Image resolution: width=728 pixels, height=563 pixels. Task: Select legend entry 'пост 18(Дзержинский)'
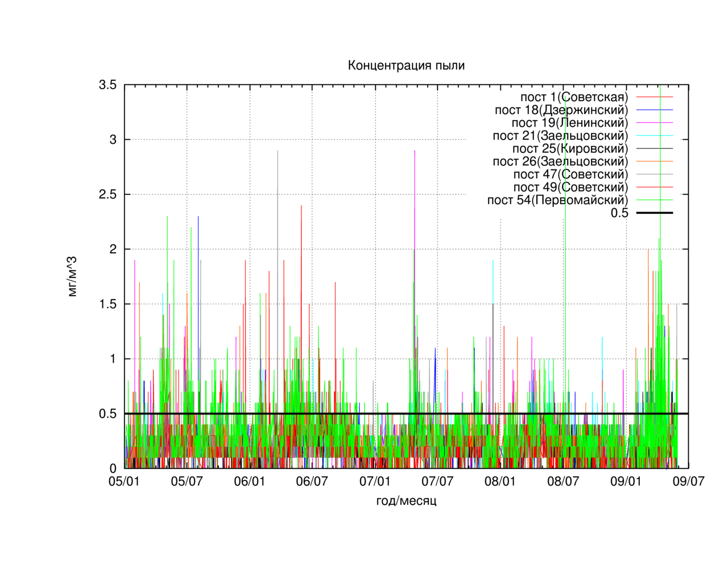tap(584, 110)
